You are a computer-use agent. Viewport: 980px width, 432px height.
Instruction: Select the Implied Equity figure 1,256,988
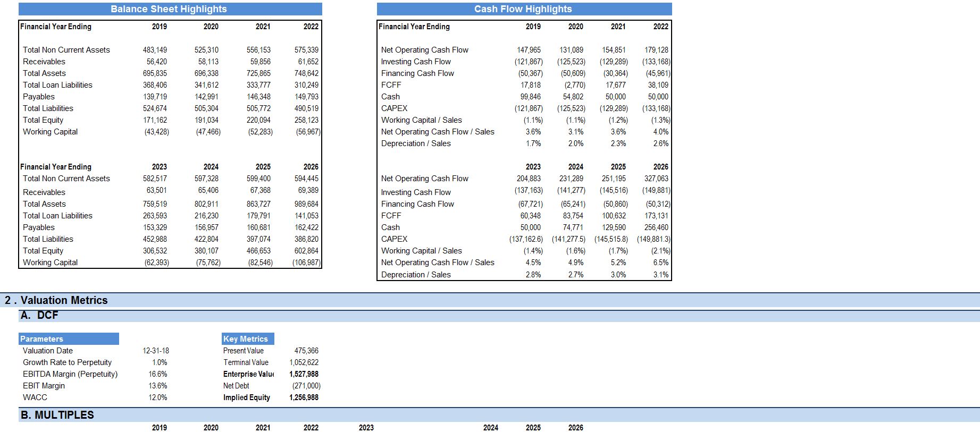304,397
